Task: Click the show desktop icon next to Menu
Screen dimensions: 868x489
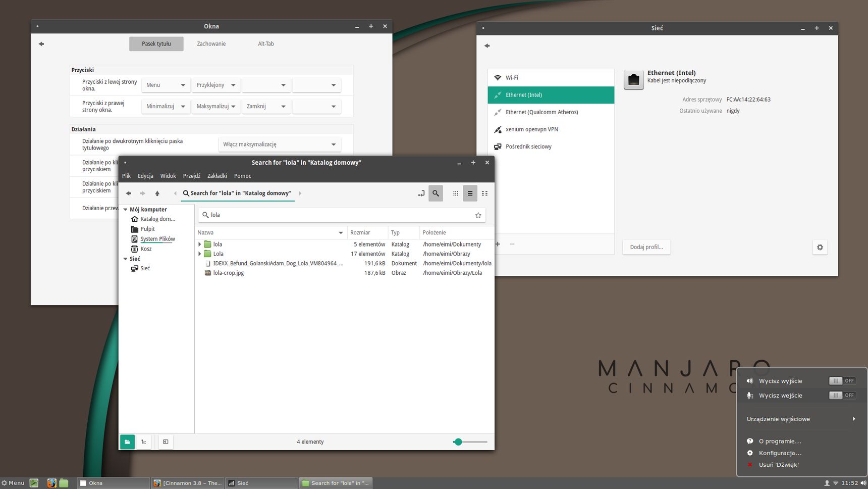Action: pos(34,483)
